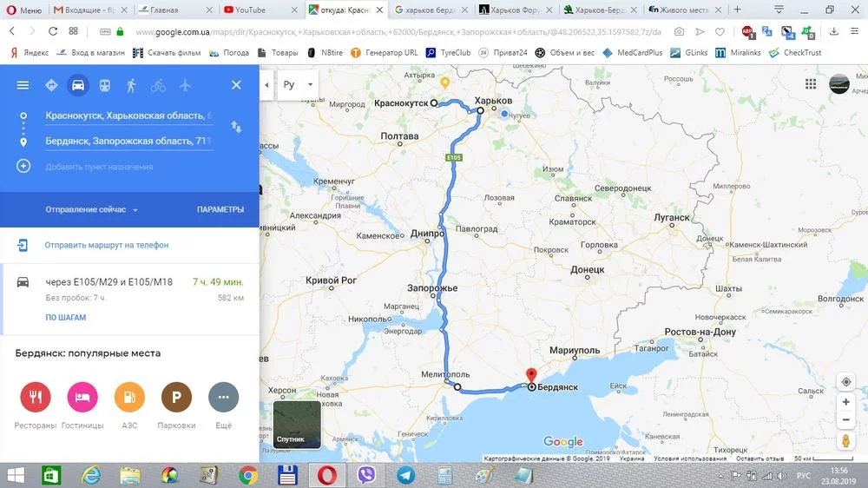This screenshot has width=868, height=488.
Task: Collapse the side panel arrow
Action: (266, 85)
